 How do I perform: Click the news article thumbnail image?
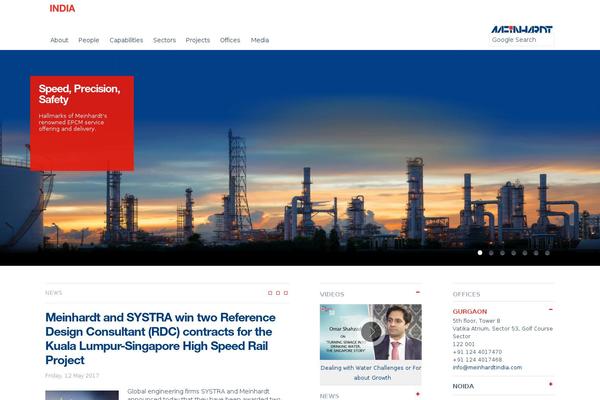point(82,395)
